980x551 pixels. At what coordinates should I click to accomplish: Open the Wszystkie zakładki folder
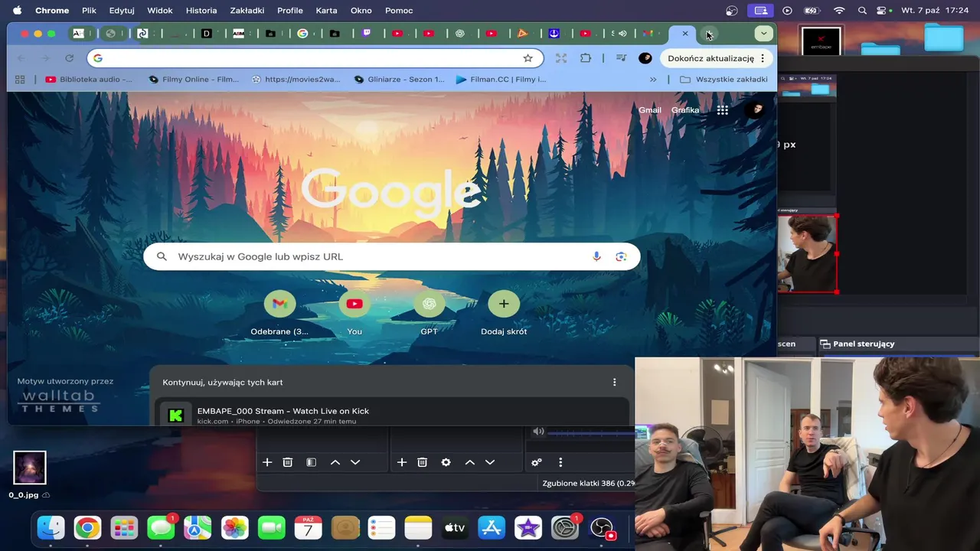(724, 79)
